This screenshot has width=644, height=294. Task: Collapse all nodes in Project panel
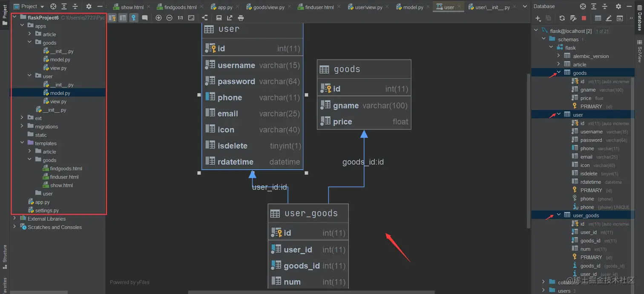(75, 6)
